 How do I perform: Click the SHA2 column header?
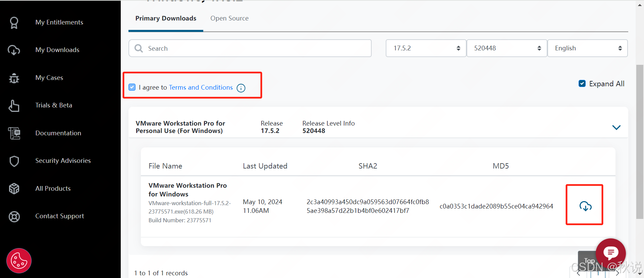click(368, 166)
